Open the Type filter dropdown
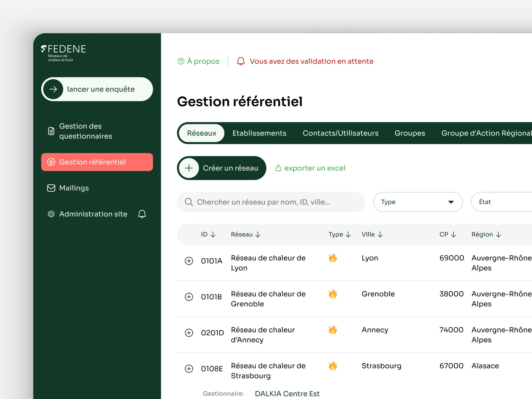Viewport: 532px width, 399px height. coord(418,202)
